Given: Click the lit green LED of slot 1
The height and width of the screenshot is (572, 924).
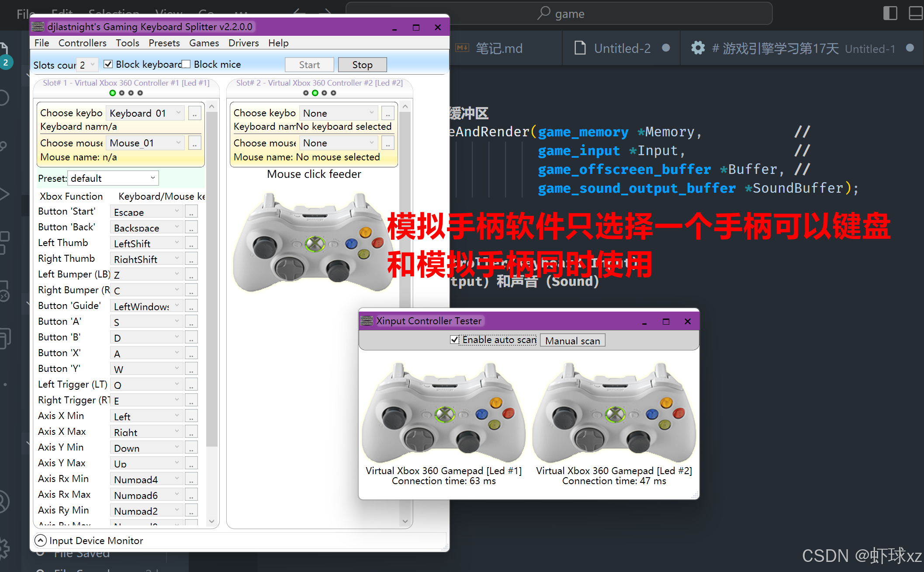Looking at the screenshot, I should click(112, 93).
